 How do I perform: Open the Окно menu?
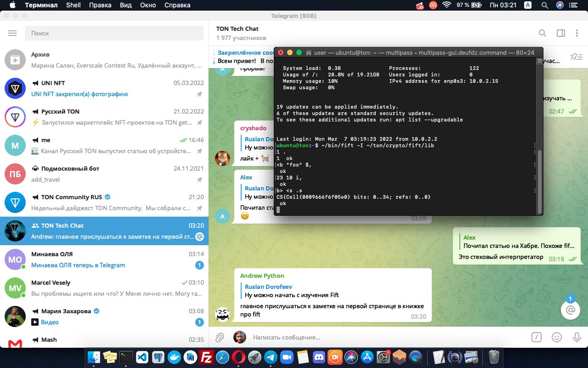click(x=148, y=5)
